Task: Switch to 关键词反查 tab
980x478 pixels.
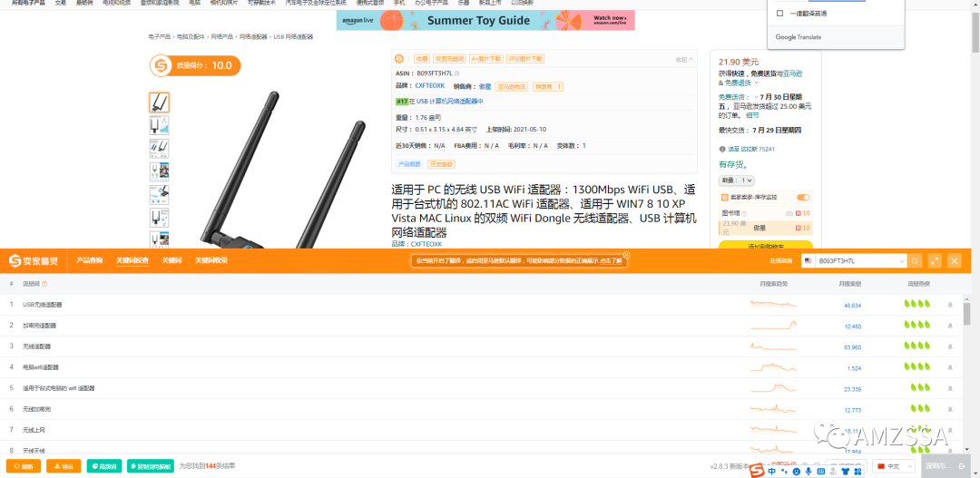Action: 132,260
